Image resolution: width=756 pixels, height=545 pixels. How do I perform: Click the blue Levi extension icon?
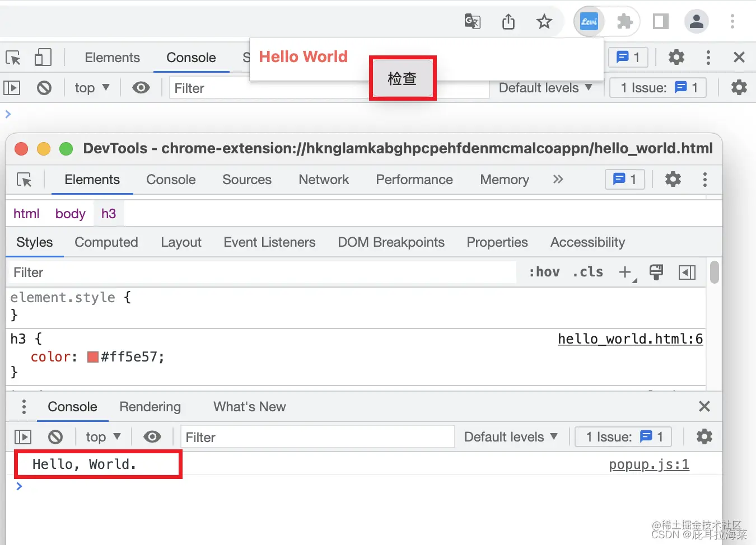click(x=589, y=22)
